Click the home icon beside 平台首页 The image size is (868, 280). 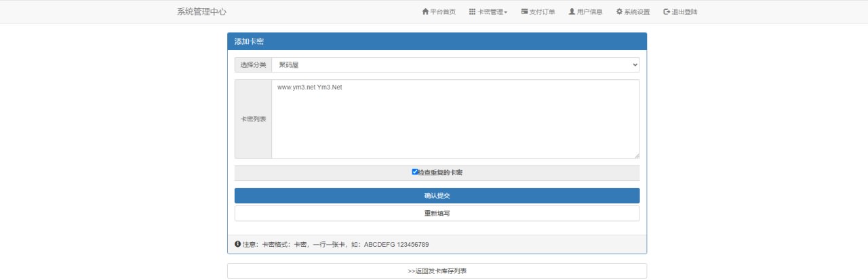(x=425, y=12)
